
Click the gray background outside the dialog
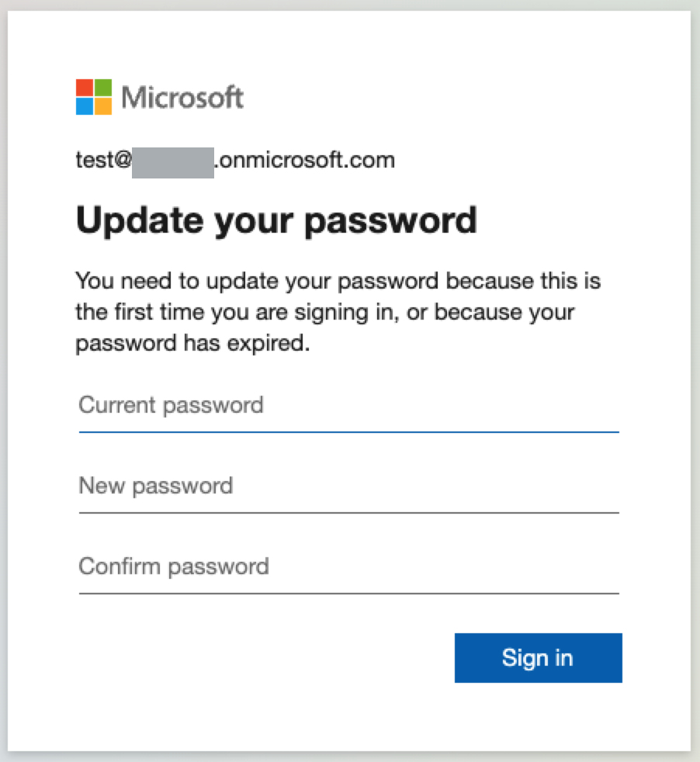click(695, 388)
